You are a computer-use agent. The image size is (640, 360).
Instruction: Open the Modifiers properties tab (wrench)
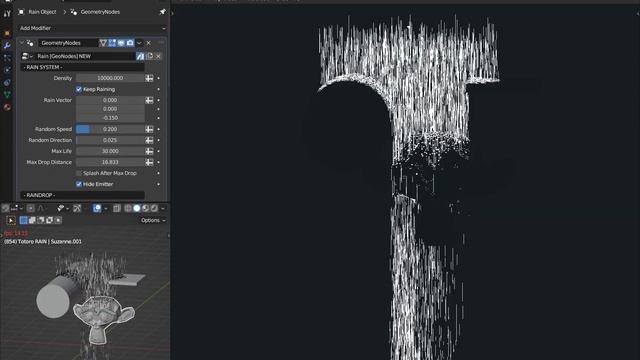coord(7,45)
